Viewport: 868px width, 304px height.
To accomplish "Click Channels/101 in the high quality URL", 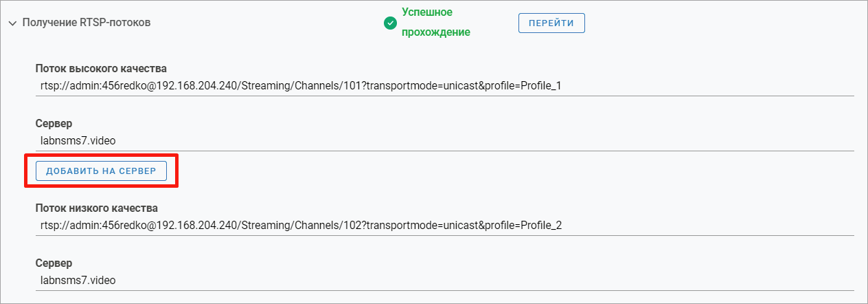I will click(333, 86).
